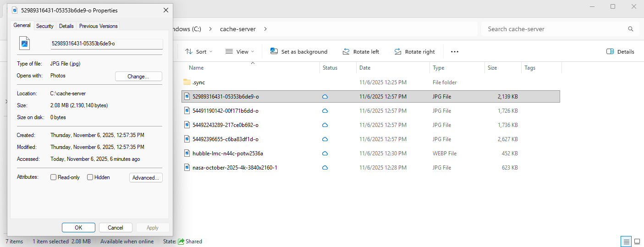Check the Hidden attribute checkbox
Image resolution: width=644 pixels, height=247 pixels.
(90, 177)
